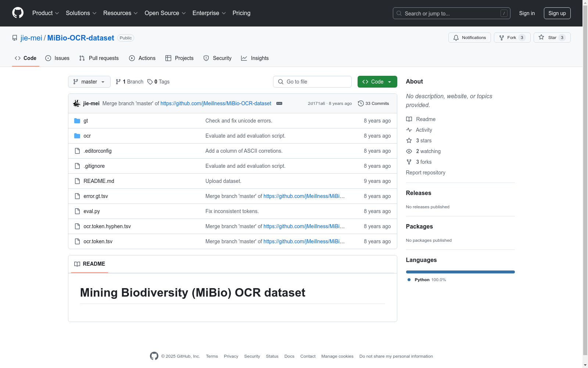Image resolution: width=588 pixels, height=368 pixels.
Task: Go to Pull requests tab
Action: tap(99, 58)
